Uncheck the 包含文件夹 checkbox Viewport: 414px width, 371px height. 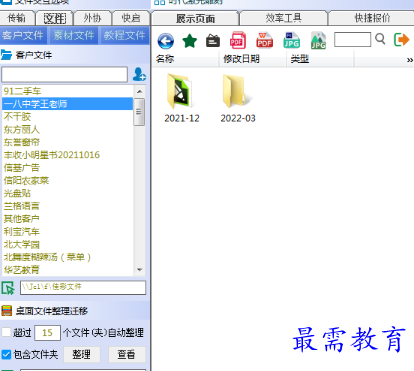[6, 354]
